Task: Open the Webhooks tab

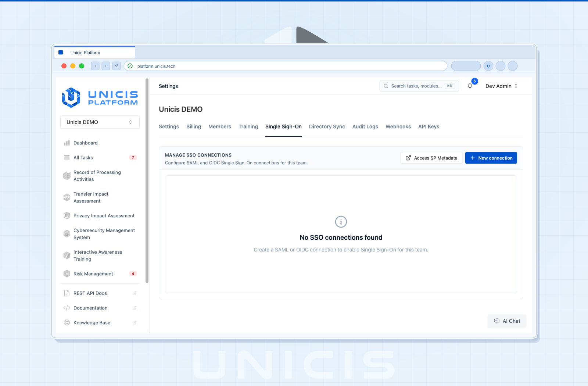Action: point(398,127)
